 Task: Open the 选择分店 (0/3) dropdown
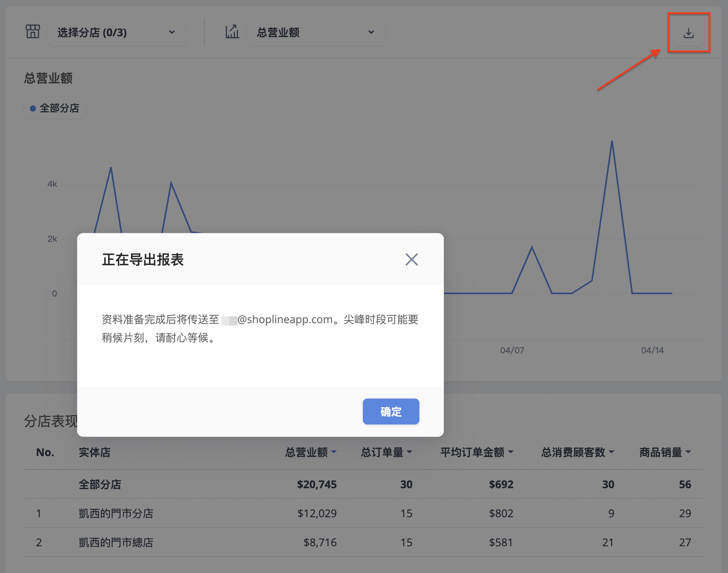[116, 32]
